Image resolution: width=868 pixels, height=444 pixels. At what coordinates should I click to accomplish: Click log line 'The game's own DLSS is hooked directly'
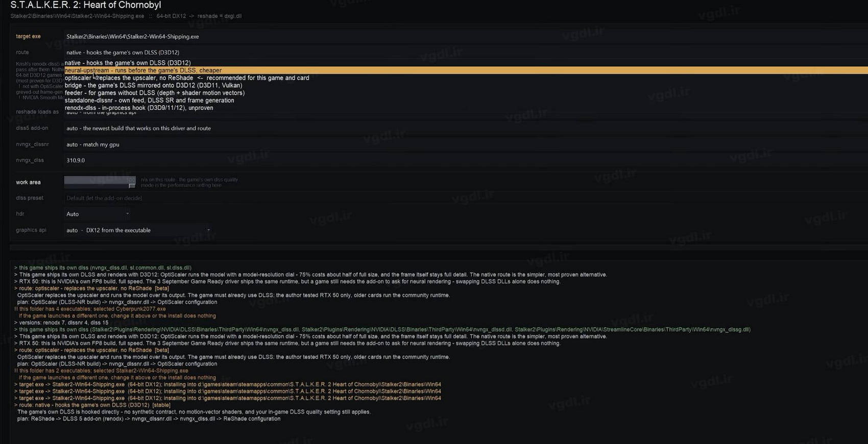pyautogui.click(x=194, y=412)
